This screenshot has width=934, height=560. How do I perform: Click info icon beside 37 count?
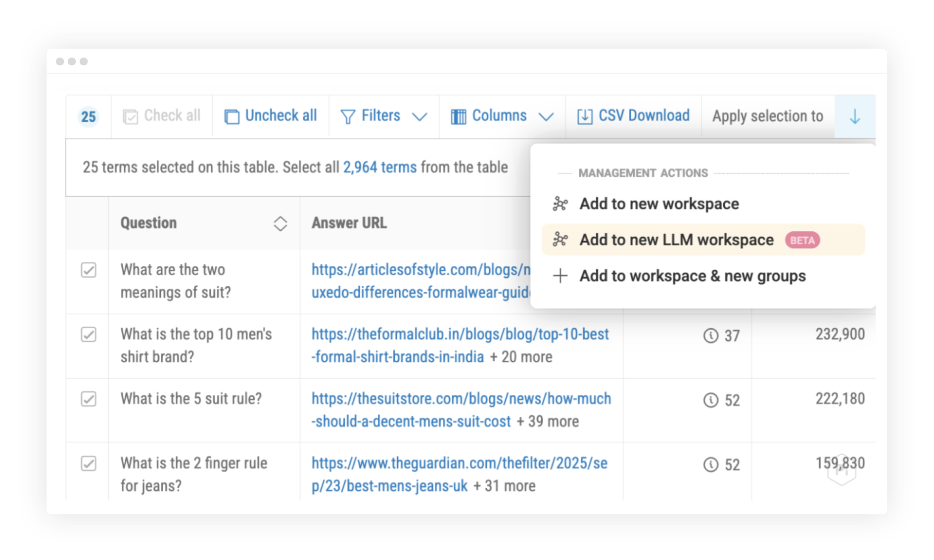click(710, 336)
